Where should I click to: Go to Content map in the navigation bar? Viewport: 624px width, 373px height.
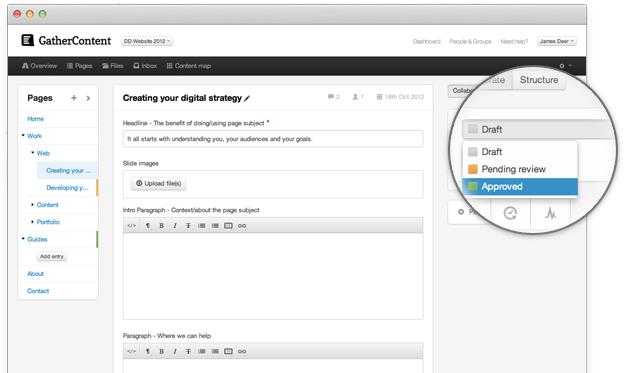[189, 66]
